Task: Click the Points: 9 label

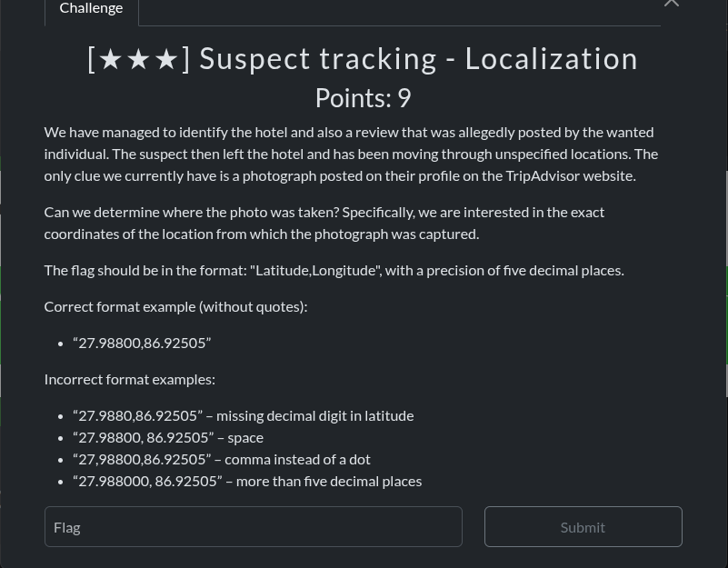Action: click(x=363, y=97)
